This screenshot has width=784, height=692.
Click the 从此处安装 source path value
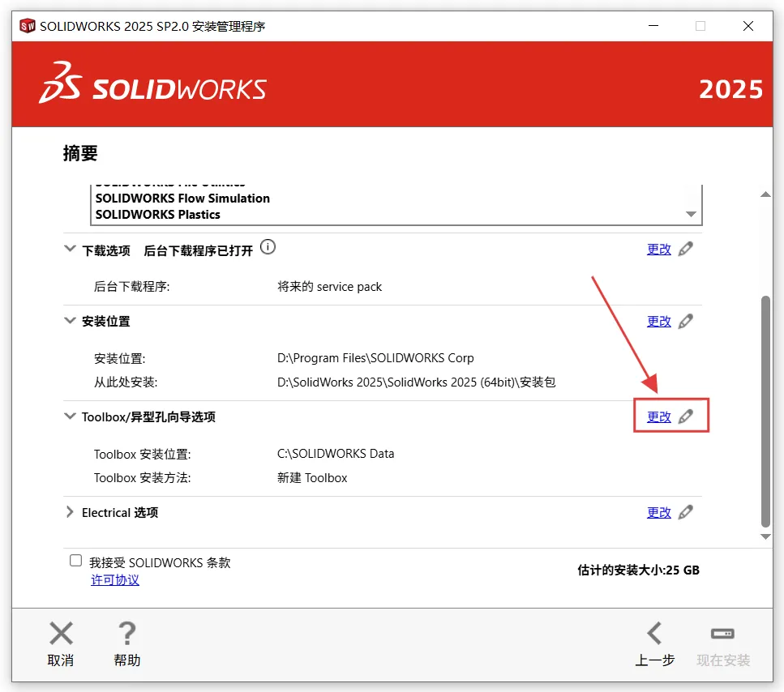pyautogui.click(x=417, y=382)
